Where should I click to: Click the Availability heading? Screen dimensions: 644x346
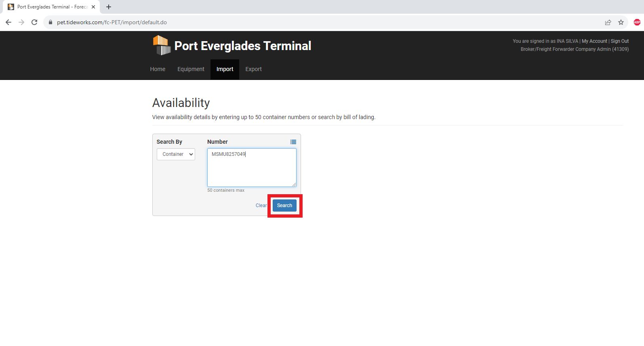pyautogui.click(x=181, y=103)
